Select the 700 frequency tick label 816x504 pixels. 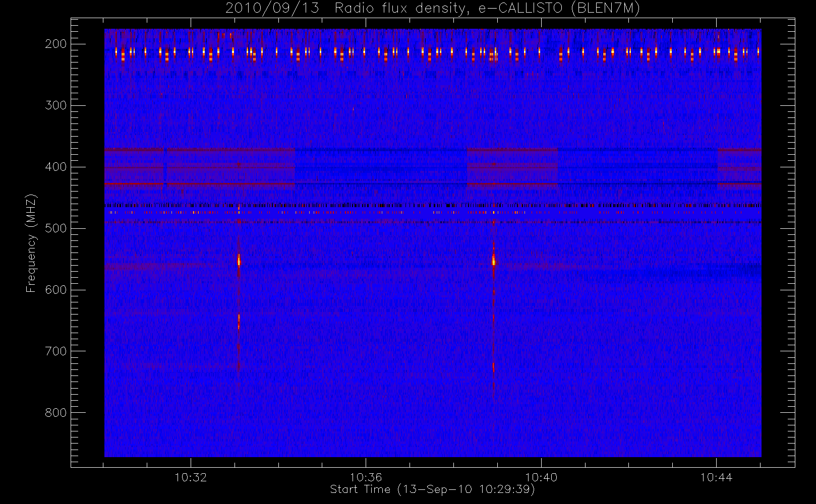point(55,351)
